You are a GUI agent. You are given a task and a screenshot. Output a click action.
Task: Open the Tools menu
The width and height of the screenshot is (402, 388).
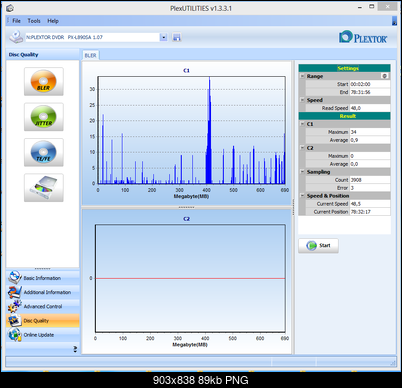point(34,21)
